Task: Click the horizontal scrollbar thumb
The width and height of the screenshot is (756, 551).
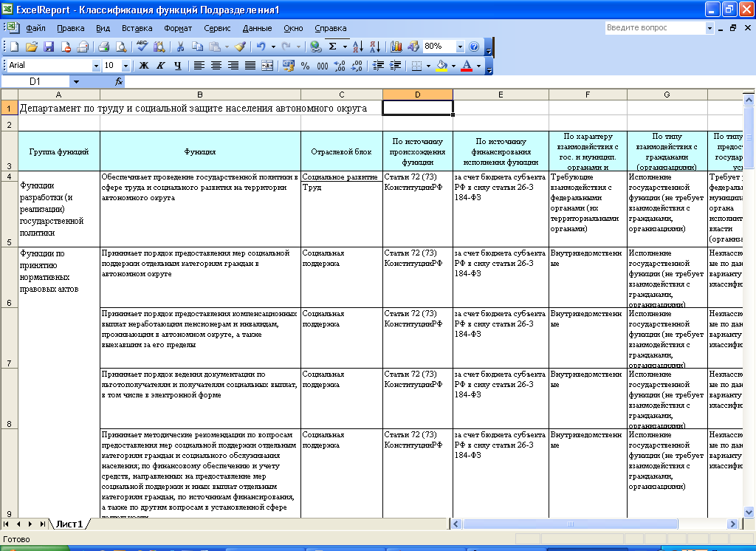Action: pyautogui.click(x=571, y=524)
